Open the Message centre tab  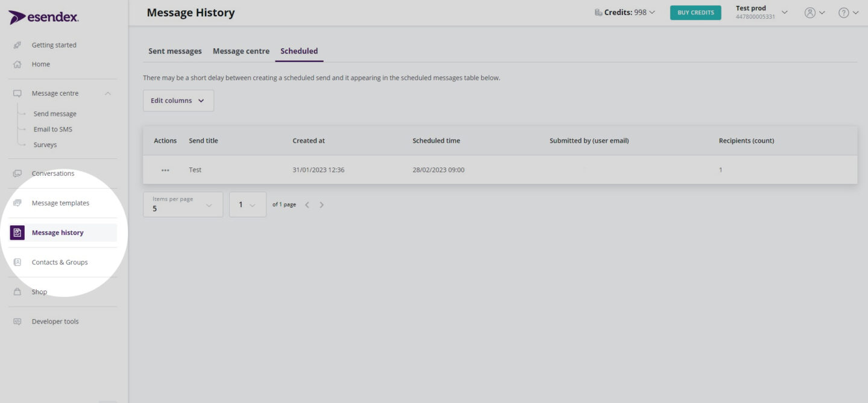point(241,51)
